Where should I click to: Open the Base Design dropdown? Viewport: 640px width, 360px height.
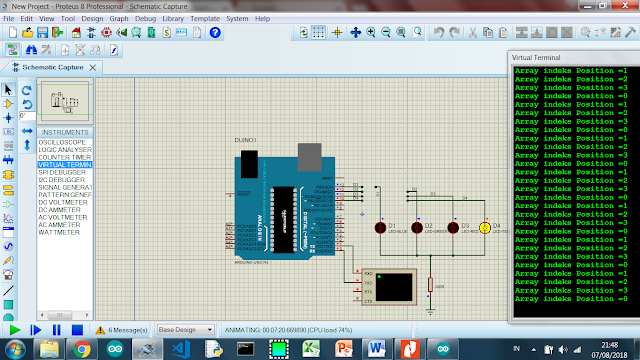[x=185, y=330]
